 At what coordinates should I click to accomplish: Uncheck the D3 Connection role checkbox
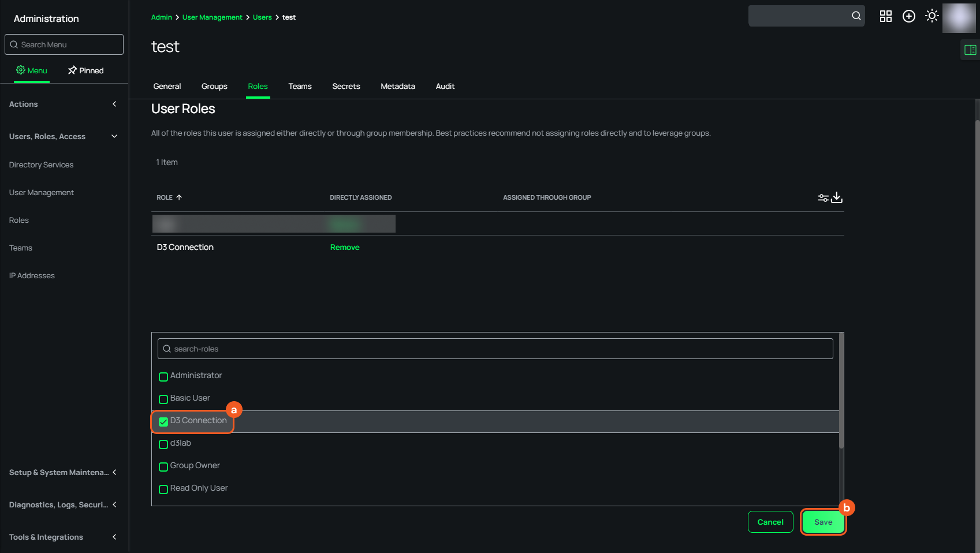(163, 422)
